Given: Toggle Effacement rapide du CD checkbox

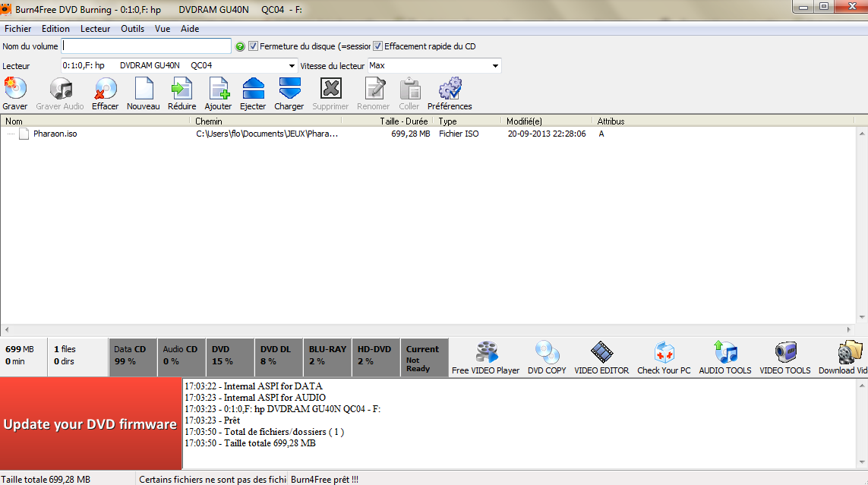Looking at the screenshot, I should tap(377, 46).
